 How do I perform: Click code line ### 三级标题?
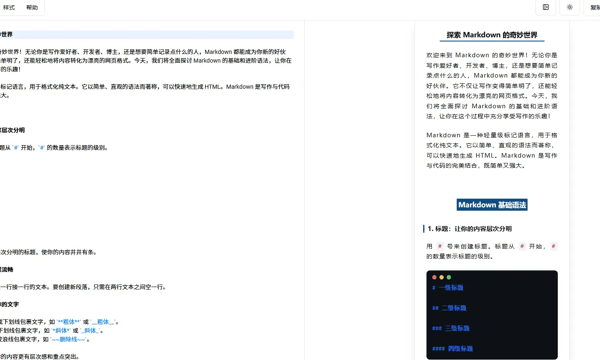[451, 328]
